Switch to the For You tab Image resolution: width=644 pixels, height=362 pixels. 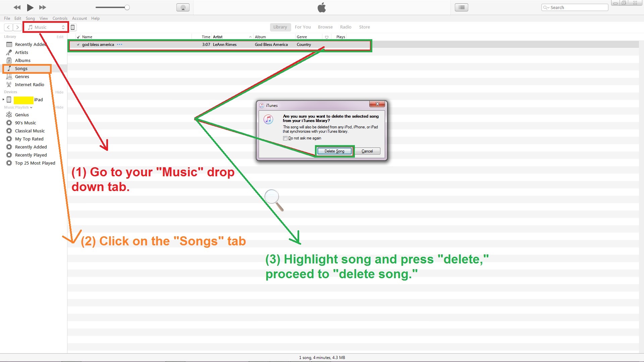(303, 27)
